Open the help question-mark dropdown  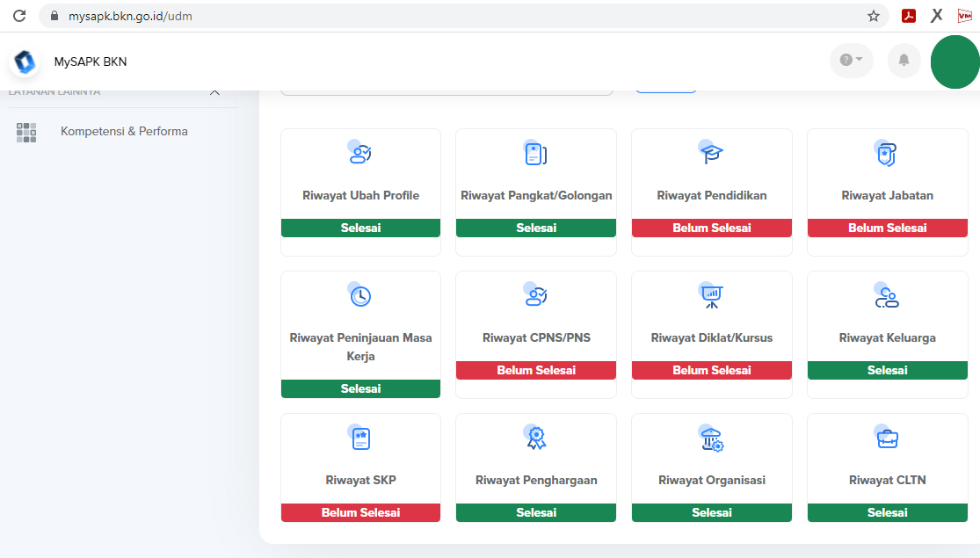pyautogui.click(x=852, y=60)
